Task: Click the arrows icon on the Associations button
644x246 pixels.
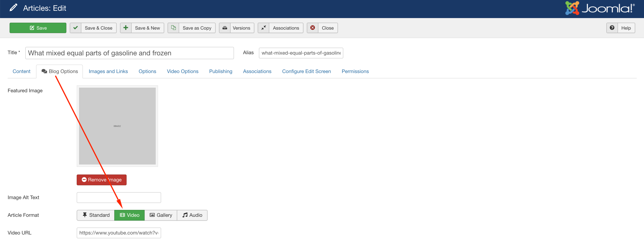Action: (263, 28)
